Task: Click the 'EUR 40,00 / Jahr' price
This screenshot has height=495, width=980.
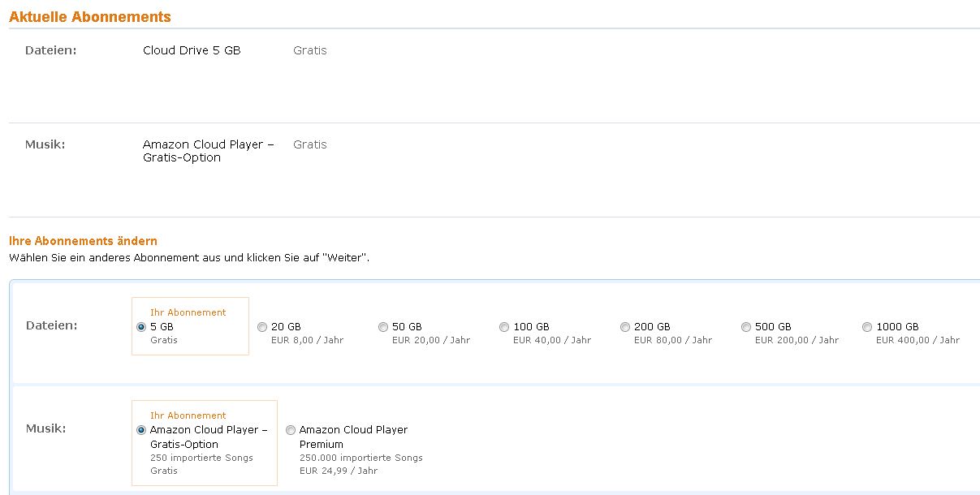Action: [552, 340]
